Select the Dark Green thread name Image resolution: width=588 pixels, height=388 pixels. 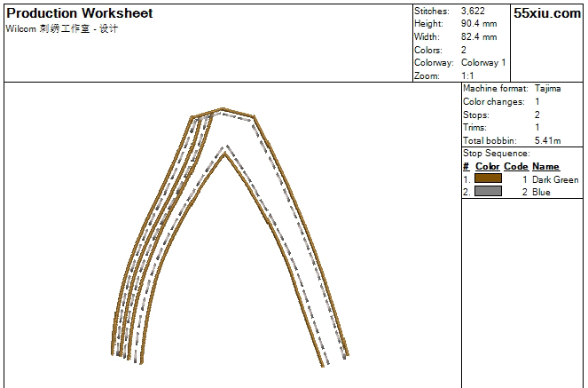[555, 179]
